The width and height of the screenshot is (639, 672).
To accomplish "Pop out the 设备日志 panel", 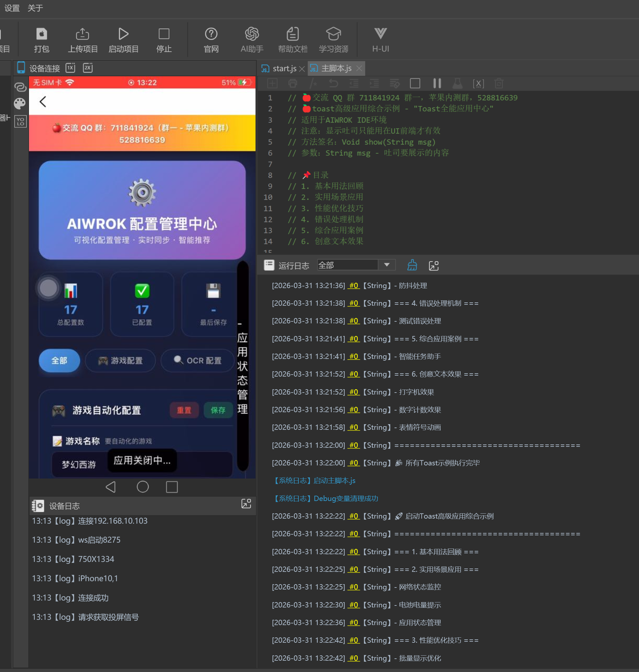I will pos(246,504).
